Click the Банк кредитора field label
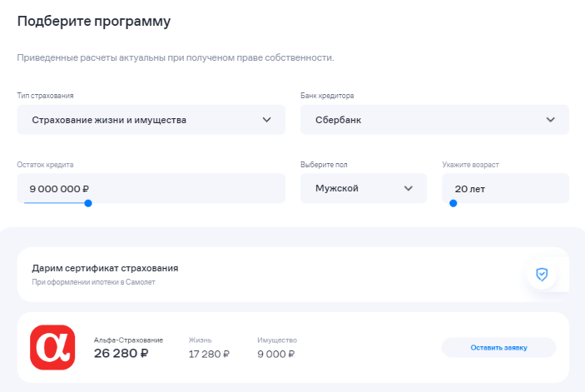 pos(327,96)
